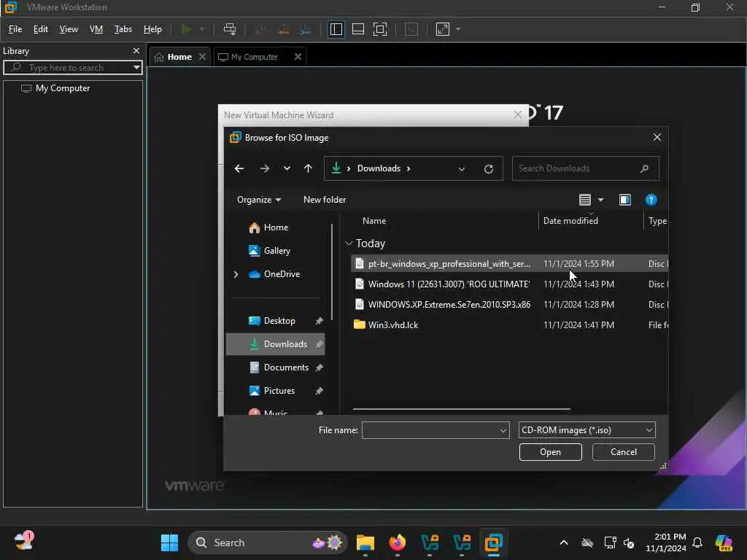This screenshot has width=747, height=560.
Task: Change view layout icon
Action: [x=584, y=200]
